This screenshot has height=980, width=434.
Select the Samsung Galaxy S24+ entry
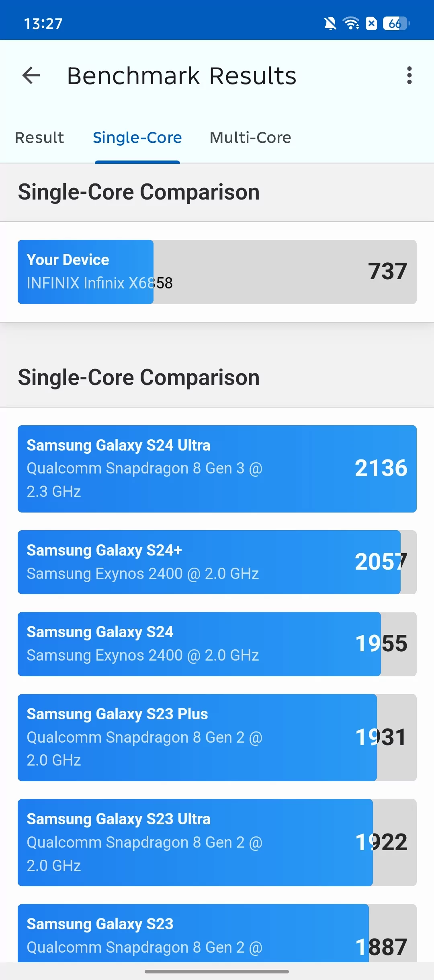click(217, 562)
